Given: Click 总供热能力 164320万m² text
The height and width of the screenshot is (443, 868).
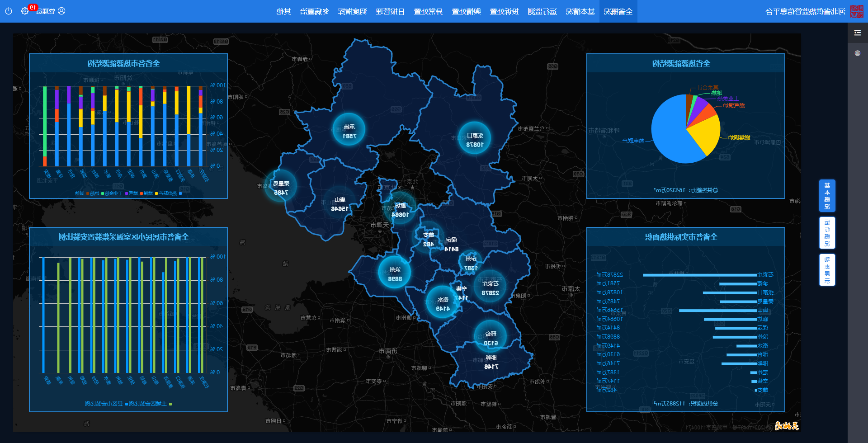Looking at the screenshot, I should (x=686, y=190).
